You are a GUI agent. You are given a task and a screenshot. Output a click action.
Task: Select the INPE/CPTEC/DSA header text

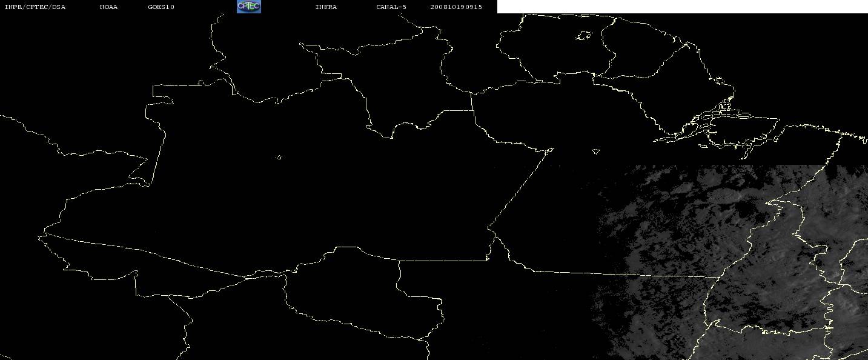pos(35,7)
